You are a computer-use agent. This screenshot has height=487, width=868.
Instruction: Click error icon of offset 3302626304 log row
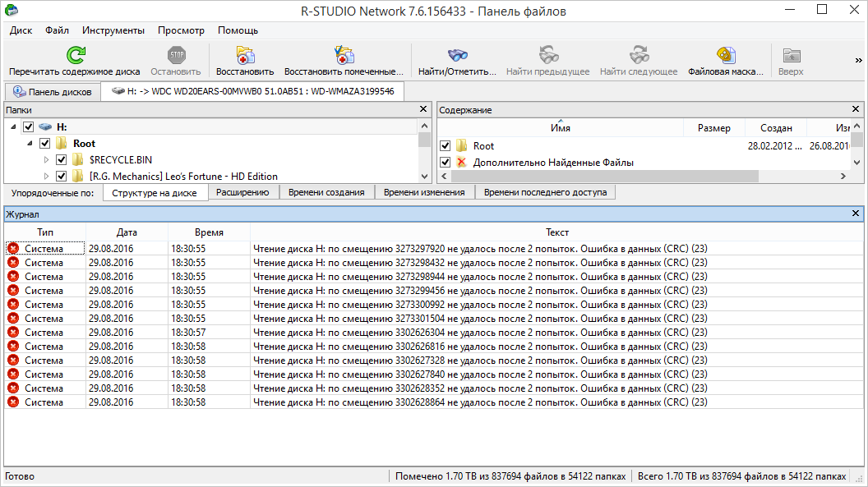13,333
